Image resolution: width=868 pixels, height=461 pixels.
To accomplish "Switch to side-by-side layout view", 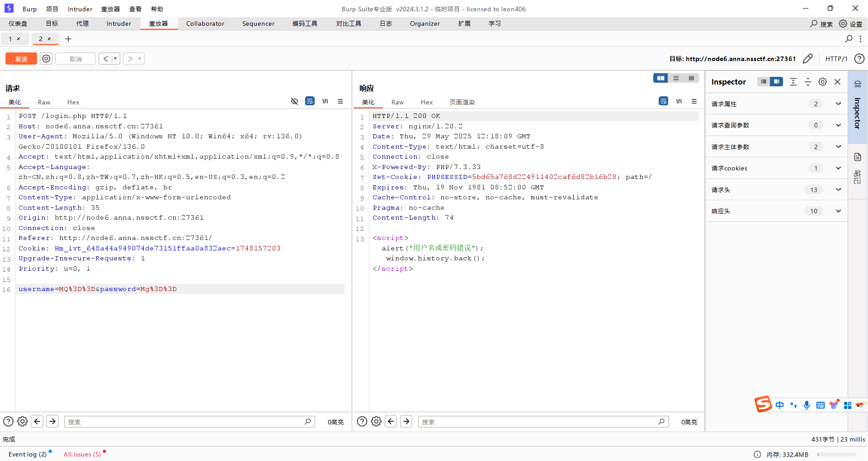I will coord(660,78).
